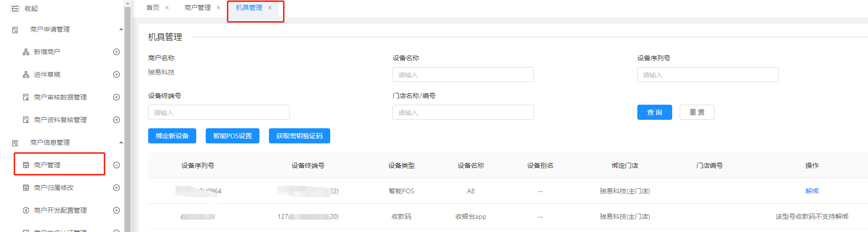
Task: Open 商户审核数据管理 menu item
Action: pos(60,97)
